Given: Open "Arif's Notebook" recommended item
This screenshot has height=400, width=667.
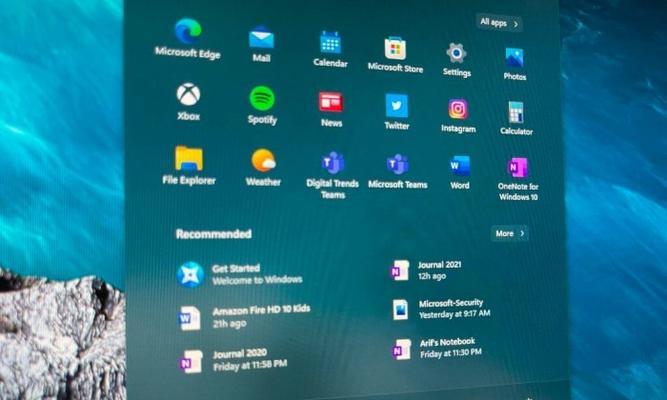Looking at the screenshot, I should click(447, 342).
